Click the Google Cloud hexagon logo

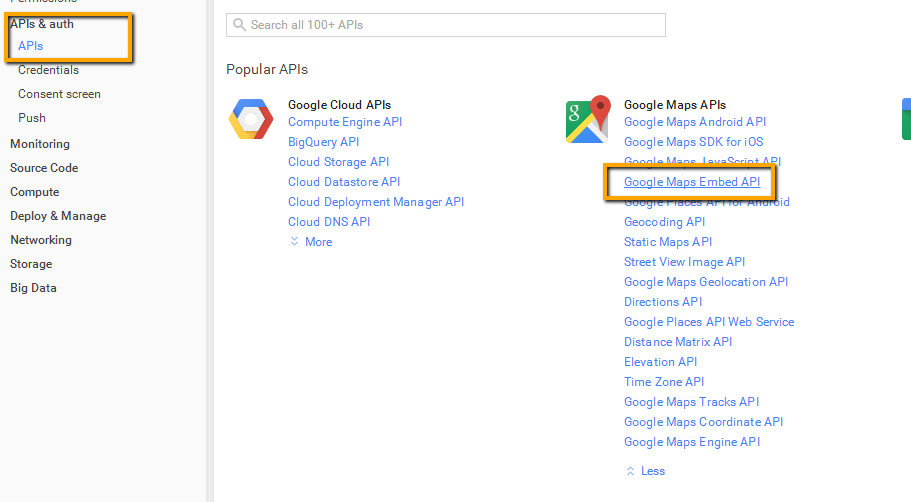pyautogui.click(x=251, y=119)
